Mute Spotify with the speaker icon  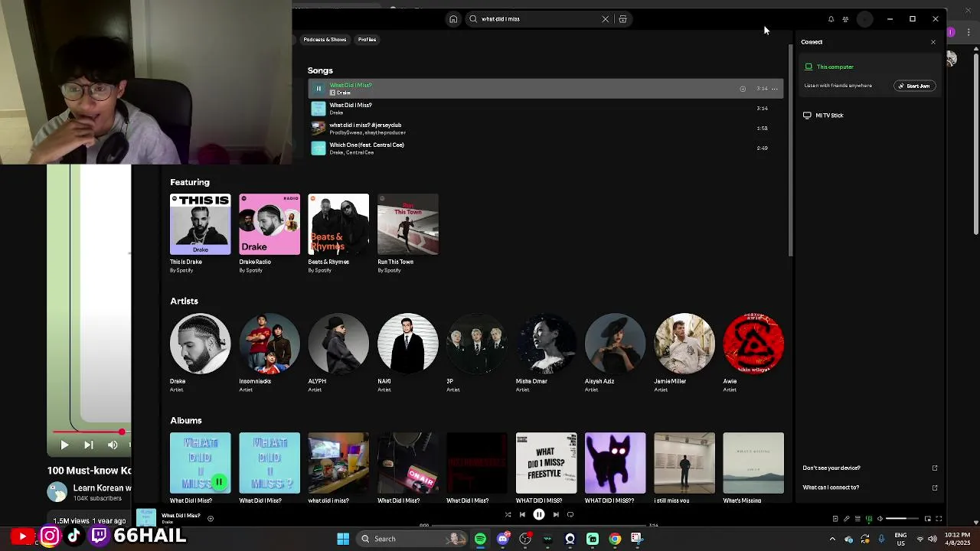click(880, 519)
